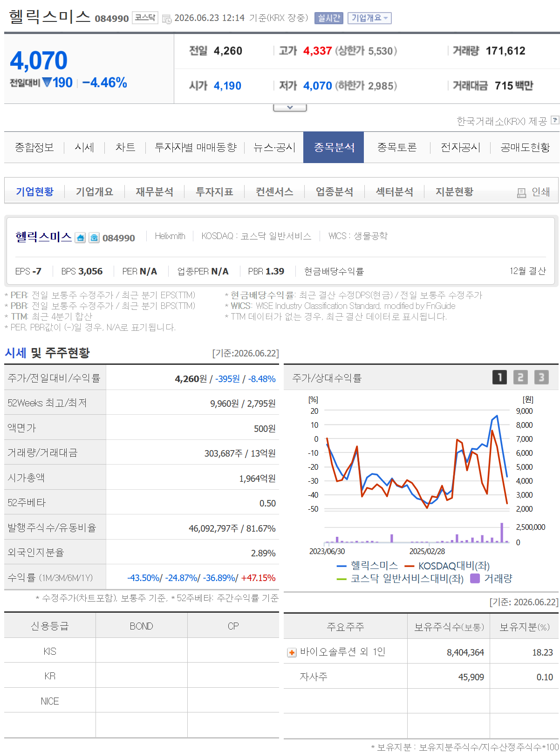This screenshot has height=753, width=560.
Task: Click the KIS credit rating row
Action: tap(142, 650)
